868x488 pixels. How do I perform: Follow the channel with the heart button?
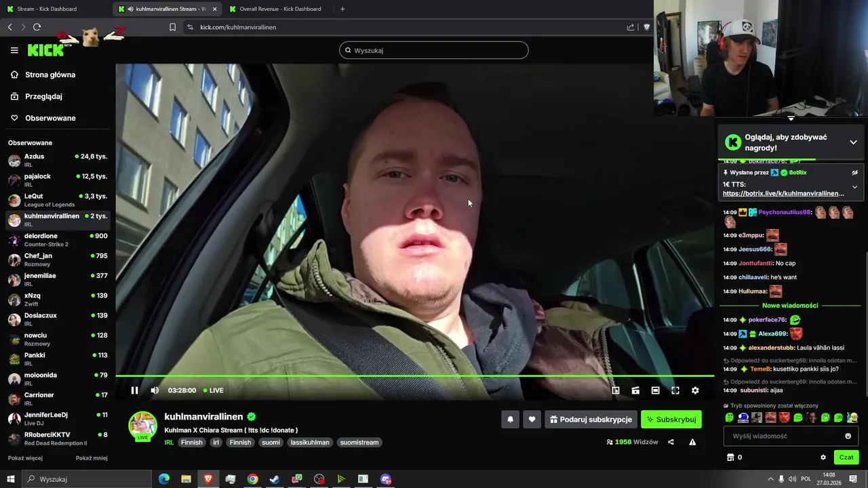[x=532, y=420]
